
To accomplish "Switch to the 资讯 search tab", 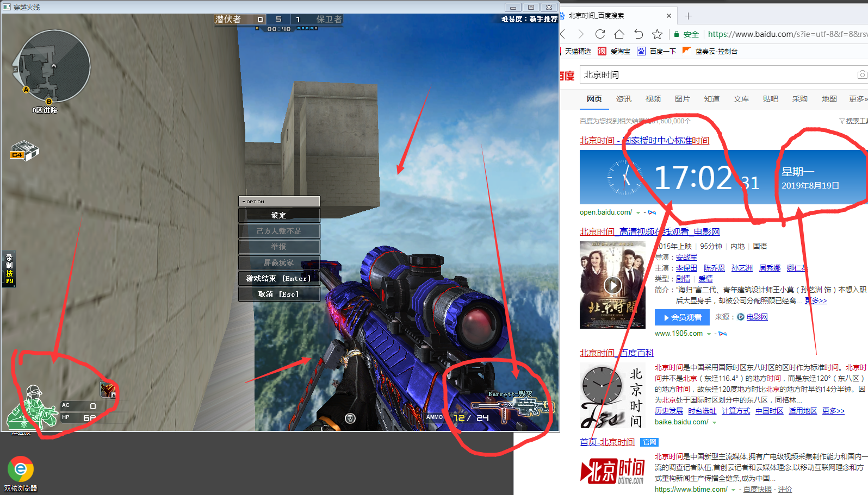I will click(624, 99).
